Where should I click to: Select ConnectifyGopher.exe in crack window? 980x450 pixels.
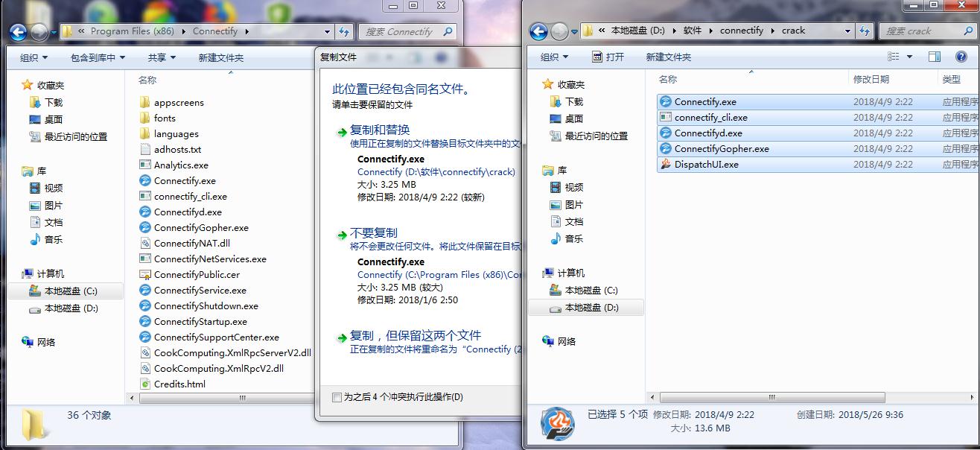tap(722, 149)
